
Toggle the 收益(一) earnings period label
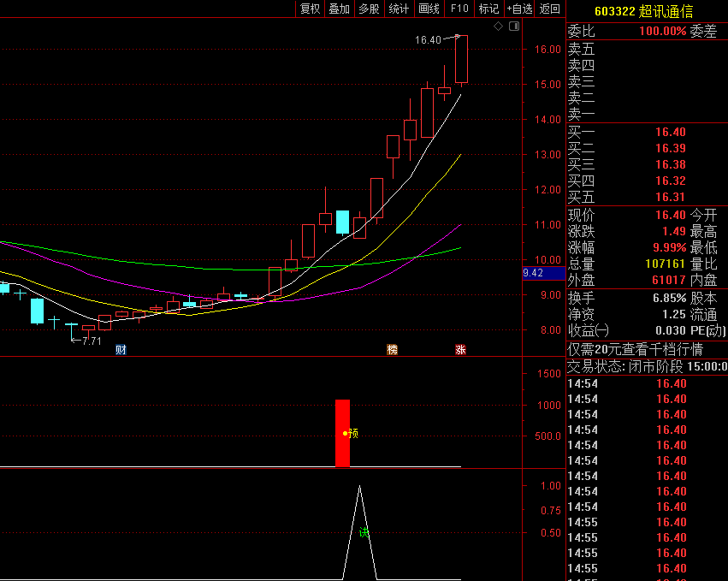click(589, 330)
